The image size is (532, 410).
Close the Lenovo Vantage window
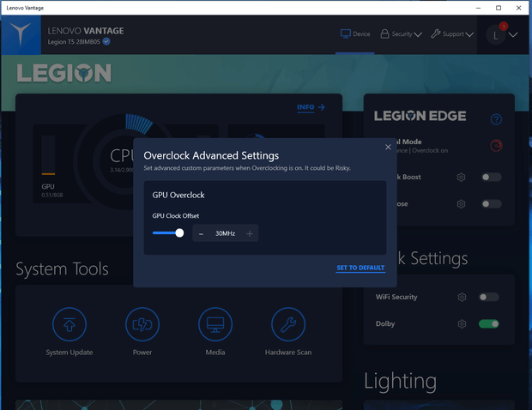(x=518, y=8)
